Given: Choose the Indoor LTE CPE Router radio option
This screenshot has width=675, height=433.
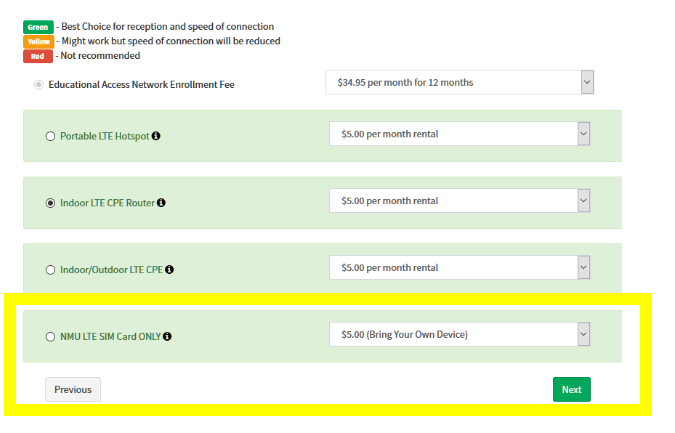Looking at the screenshot, I should pos(50,203).
